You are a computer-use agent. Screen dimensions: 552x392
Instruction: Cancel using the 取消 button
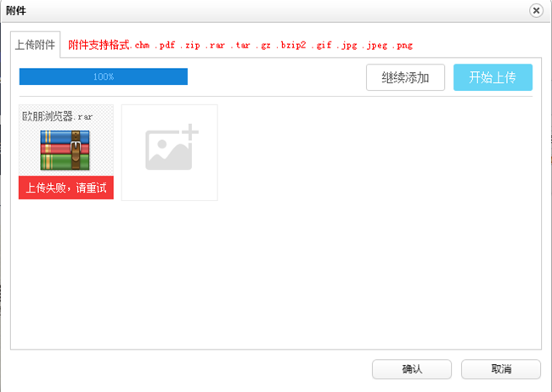pyautogui.click(x=500, y=370)
